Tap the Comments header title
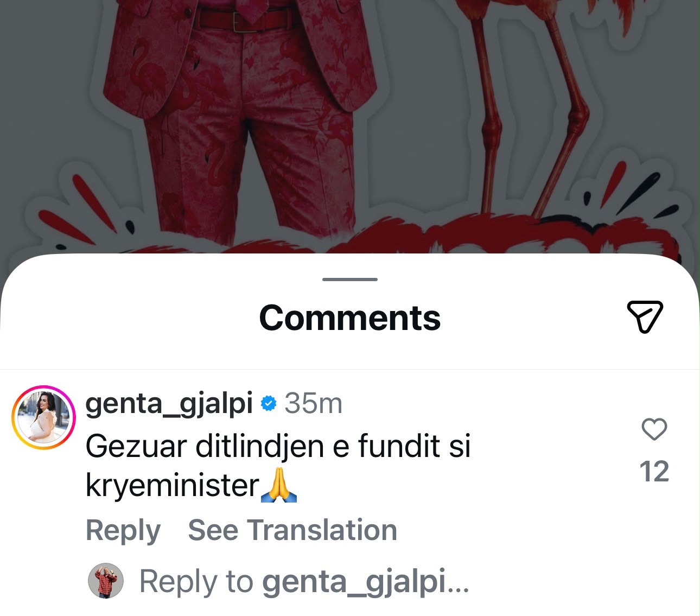The image size is (700, 616). 350,317
